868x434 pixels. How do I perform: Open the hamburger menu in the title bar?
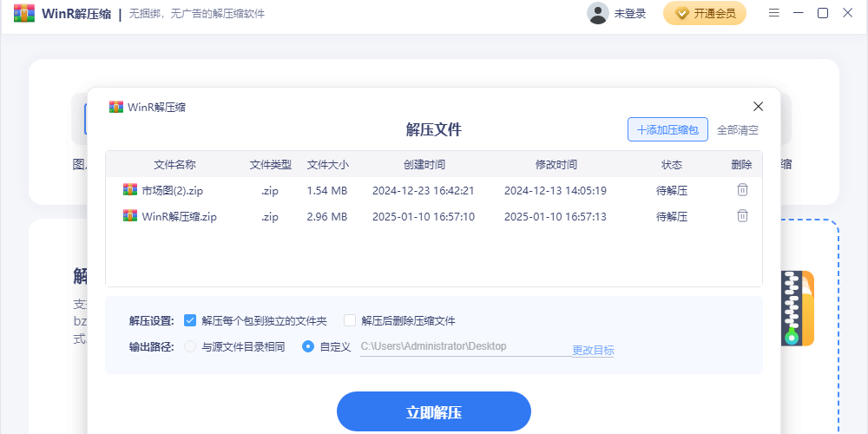click(774, 13)
